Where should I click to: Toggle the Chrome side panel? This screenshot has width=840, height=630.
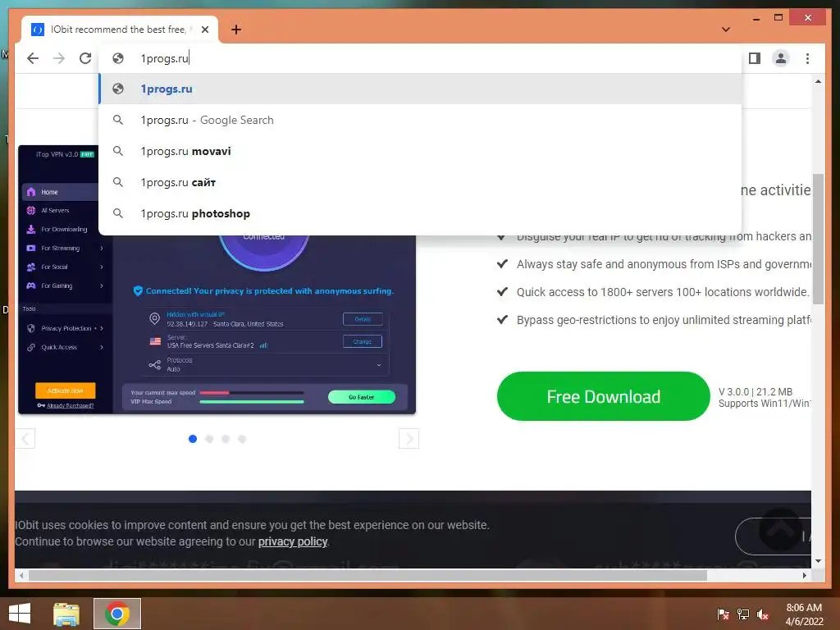755,58
